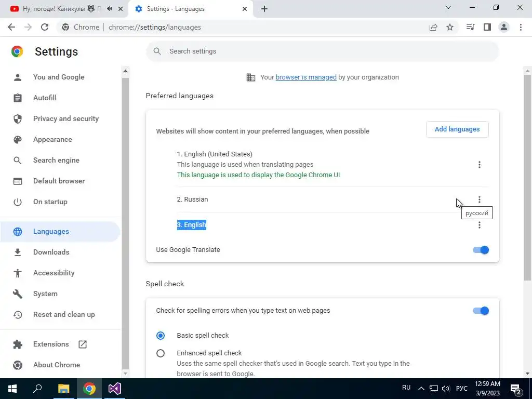Open the Windows Start menu
Viewport: 532px width, 399px height.
click(12, 389)
